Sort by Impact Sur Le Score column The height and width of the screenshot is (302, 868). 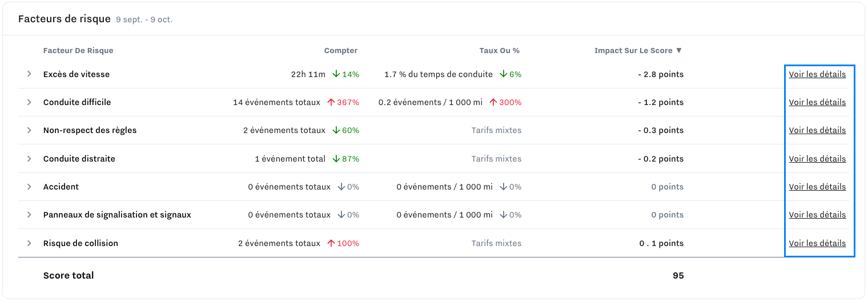click(x=638, y=50)
